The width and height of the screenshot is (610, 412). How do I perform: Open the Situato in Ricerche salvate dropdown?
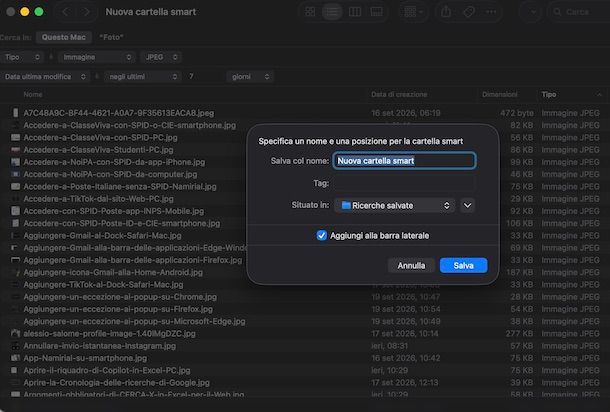(x=394, y=205)
